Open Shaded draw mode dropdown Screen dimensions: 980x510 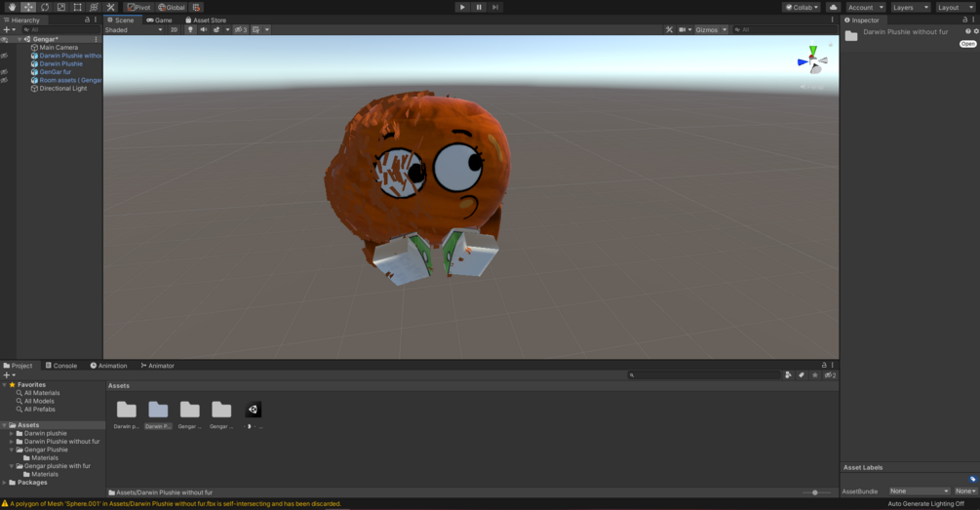pyautogui.click(x=134, y=29)
